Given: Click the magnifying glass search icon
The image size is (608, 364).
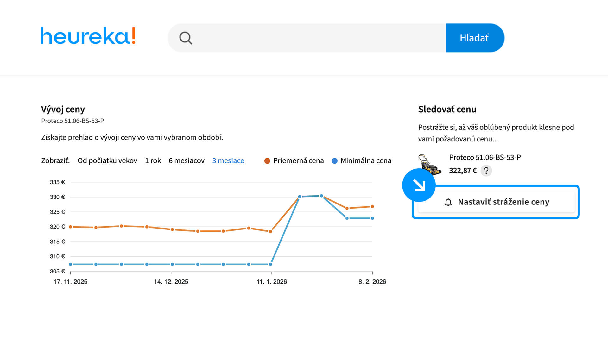Looking at the screenshot, I should click(186, 38).
